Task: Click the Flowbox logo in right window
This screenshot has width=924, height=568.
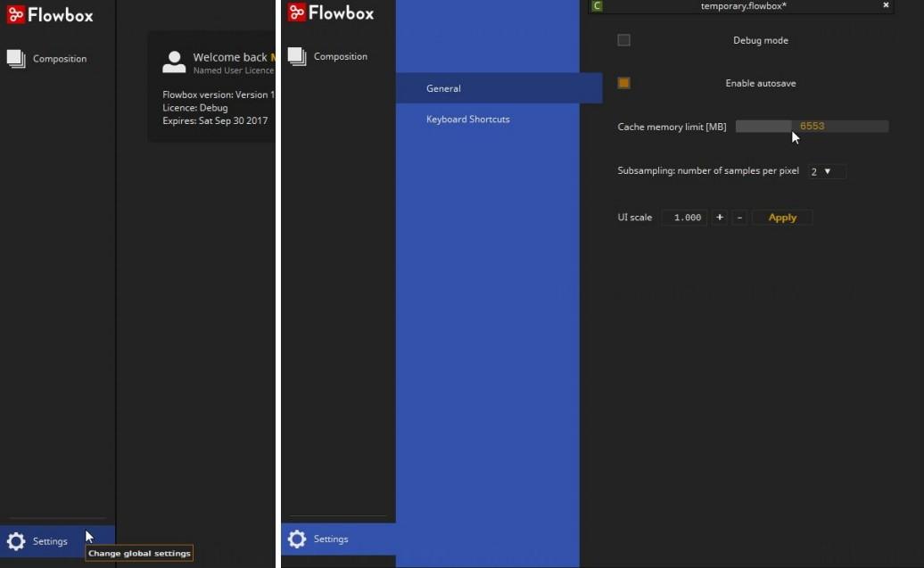Action: (331, 12)
